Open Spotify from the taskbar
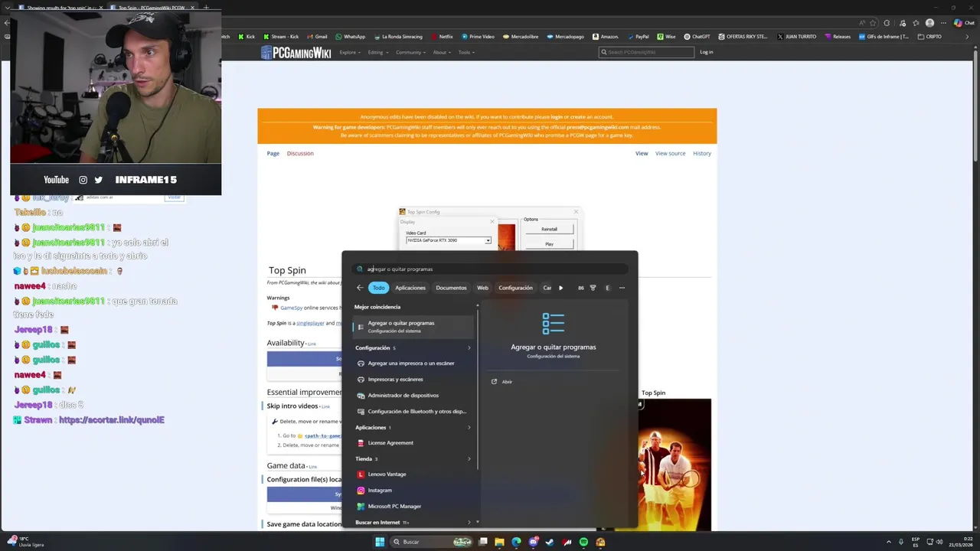The image size is (980, 551). (583, 542)
